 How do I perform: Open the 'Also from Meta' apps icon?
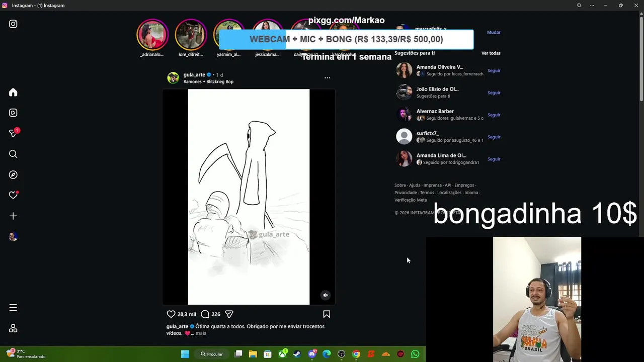tap(13, 328)
